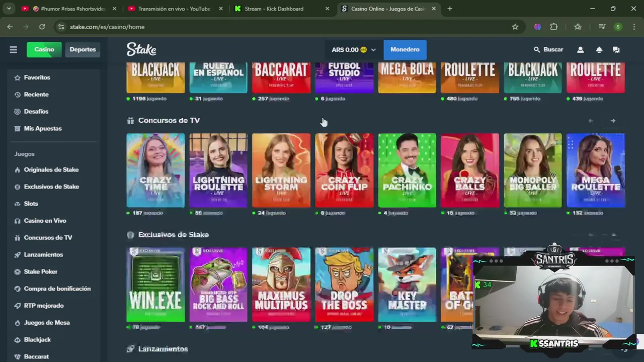Image resolution: width=644 pixels, height=362 pixels.
Task: Open the notifications bell icon
Action: 599,50
